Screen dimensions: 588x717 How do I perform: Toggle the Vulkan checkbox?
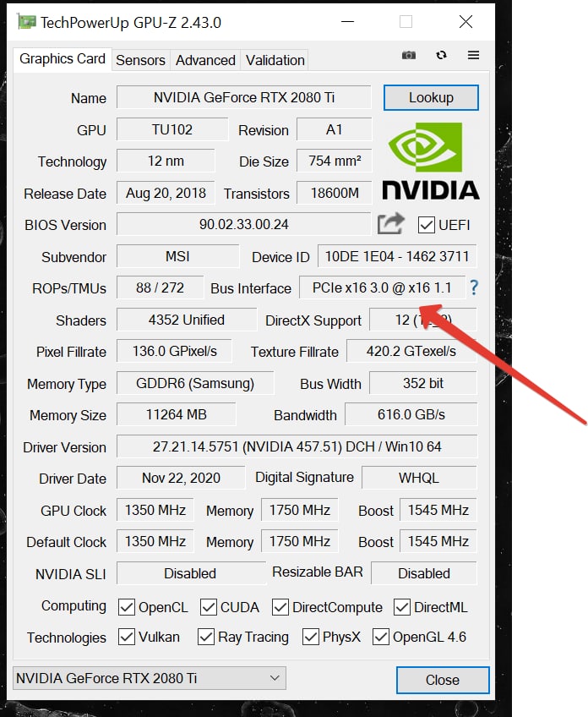pyautogui.click(x=126, y=637)
